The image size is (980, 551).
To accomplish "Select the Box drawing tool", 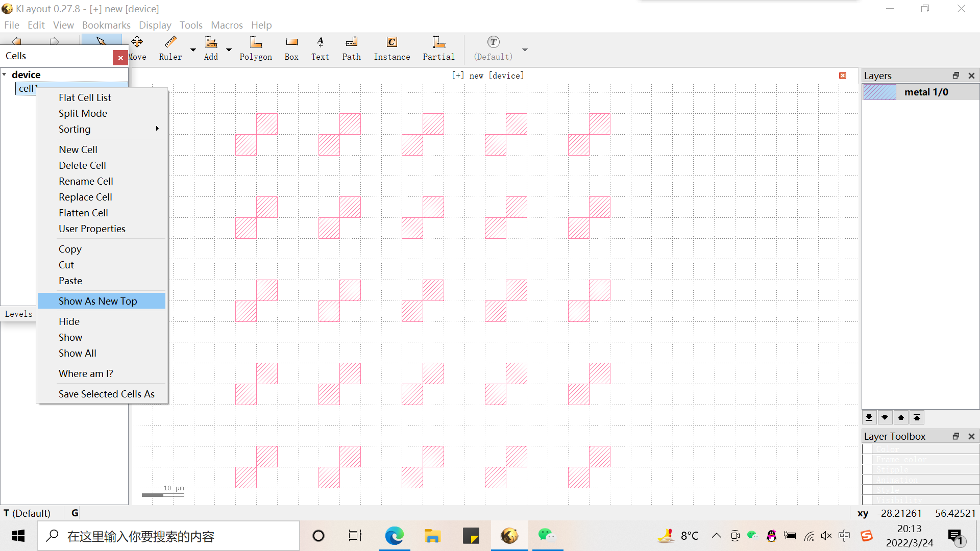I will pos(291,48).
